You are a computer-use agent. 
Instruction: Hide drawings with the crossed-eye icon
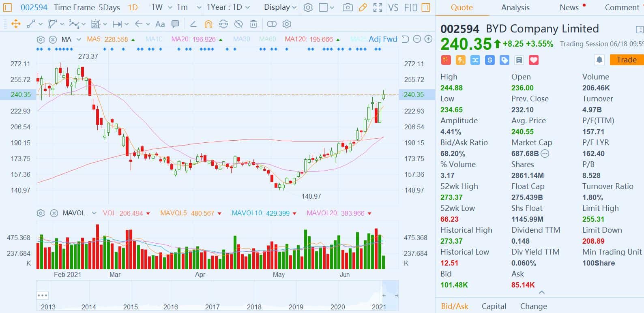238,24
